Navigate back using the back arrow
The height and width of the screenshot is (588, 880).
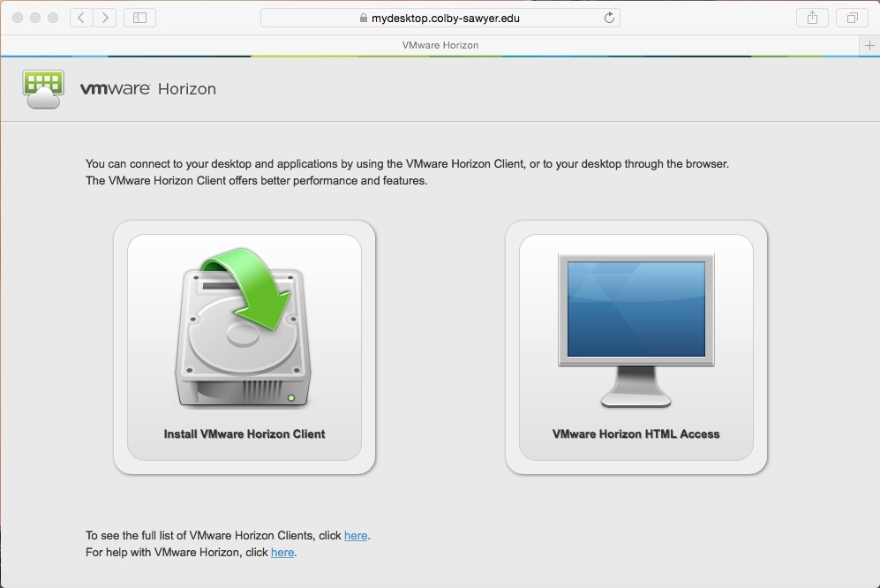coord(79,17)
